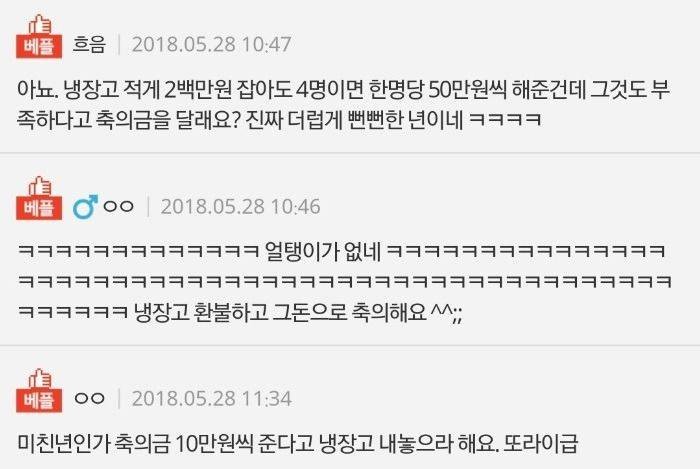
Task: Open the ㅇㅇ username beside the male symbol
Action: pyautogui.click(x=118, y=207)
